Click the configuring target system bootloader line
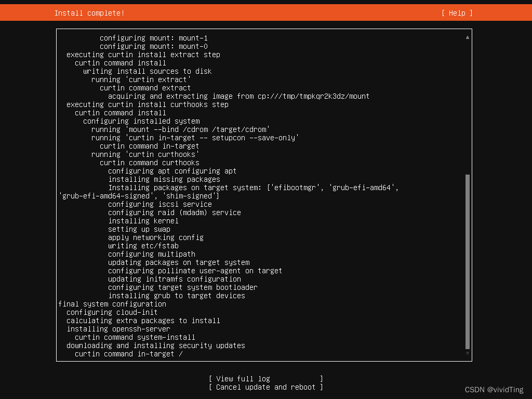Screen dimensions: 532x399 click(182, 287)
